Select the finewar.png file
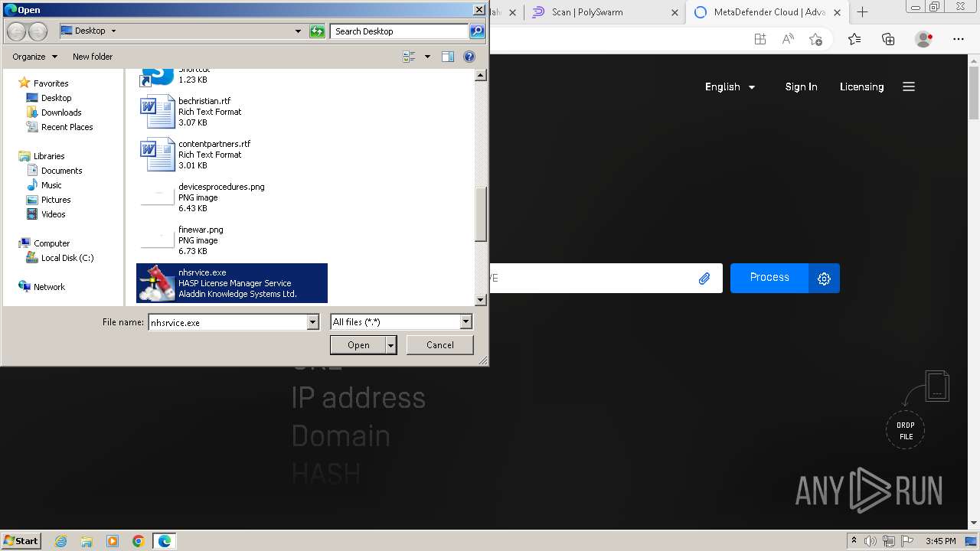Viewport: 980px width, 551px height. tap(232, 240)
